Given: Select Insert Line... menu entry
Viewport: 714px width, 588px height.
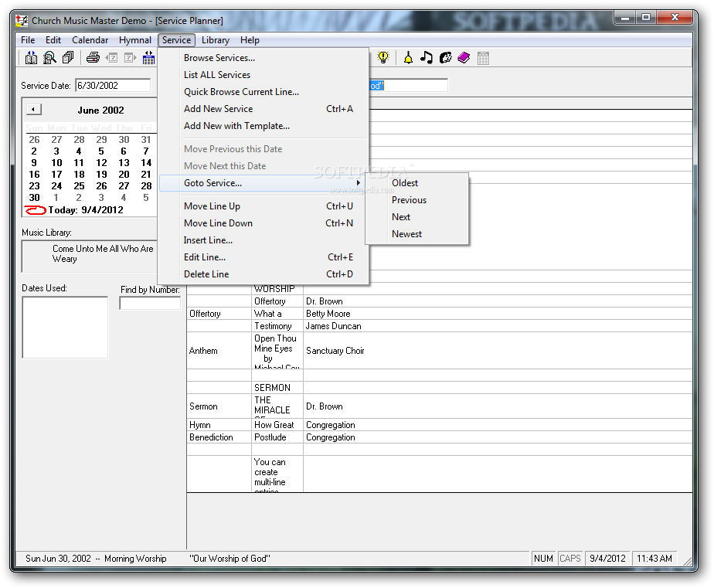Looking at the screenshot, I should (x=263, y=240).
